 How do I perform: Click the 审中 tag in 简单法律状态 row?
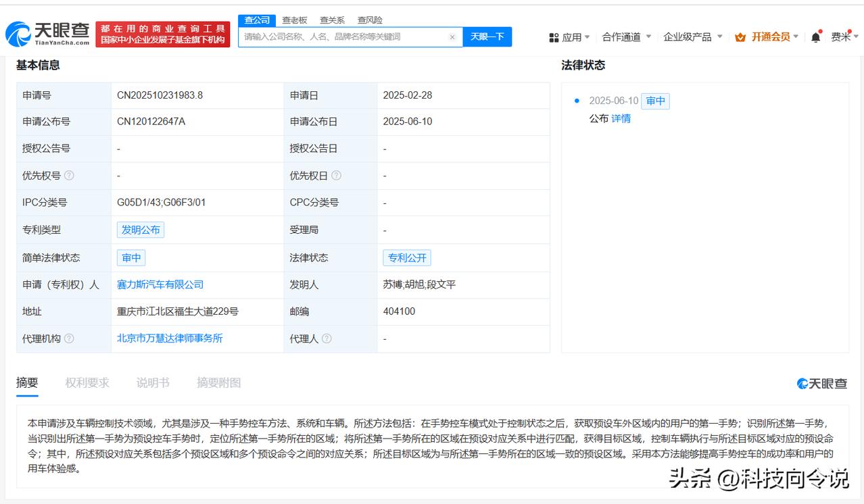(131, 257)
